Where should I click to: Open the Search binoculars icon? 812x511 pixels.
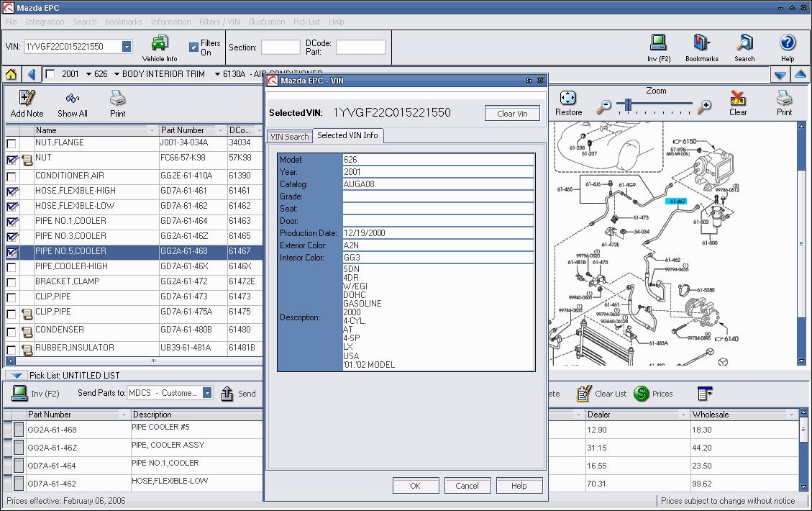pos(744,43)
